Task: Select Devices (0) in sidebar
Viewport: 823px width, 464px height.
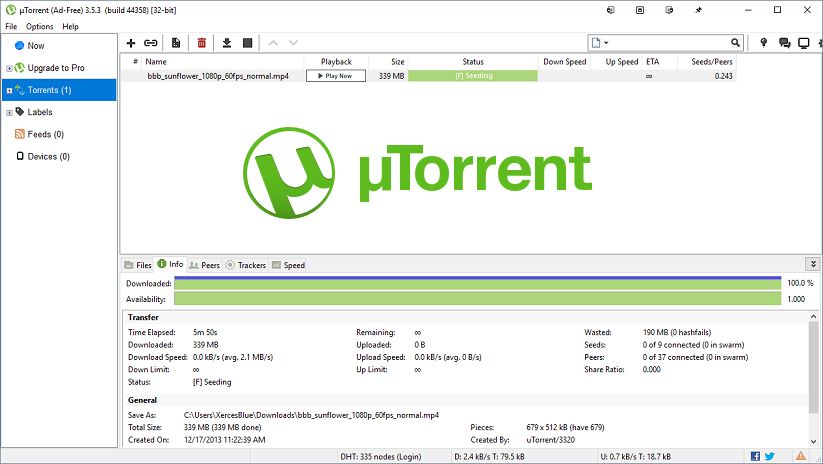Action: pyautogui.click(x=49, y=156)
